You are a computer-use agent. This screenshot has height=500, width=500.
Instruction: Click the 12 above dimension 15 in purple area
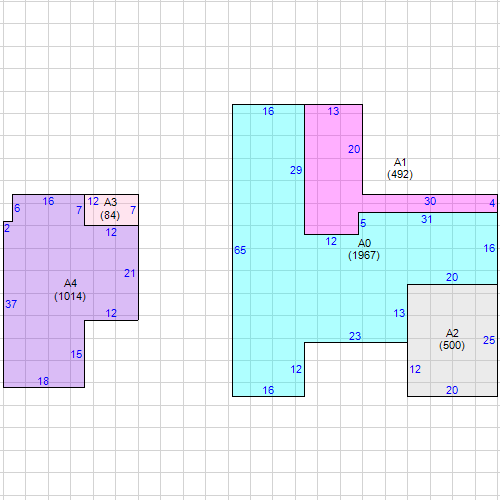[111, 313]
